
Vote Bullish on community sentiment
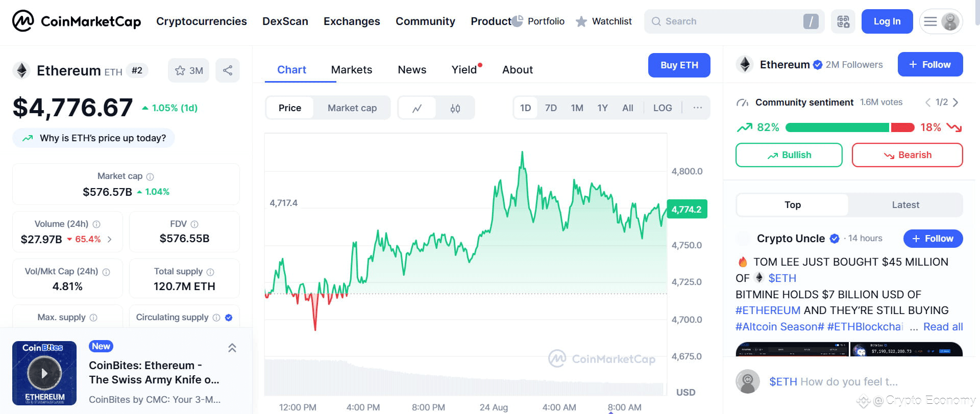point(789,155)
